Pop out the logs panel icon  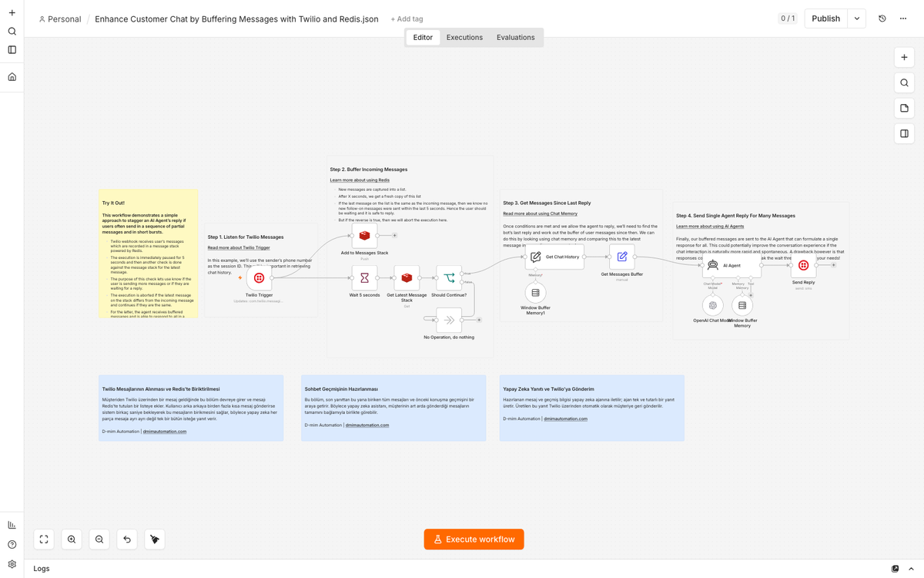coord(895,569)
